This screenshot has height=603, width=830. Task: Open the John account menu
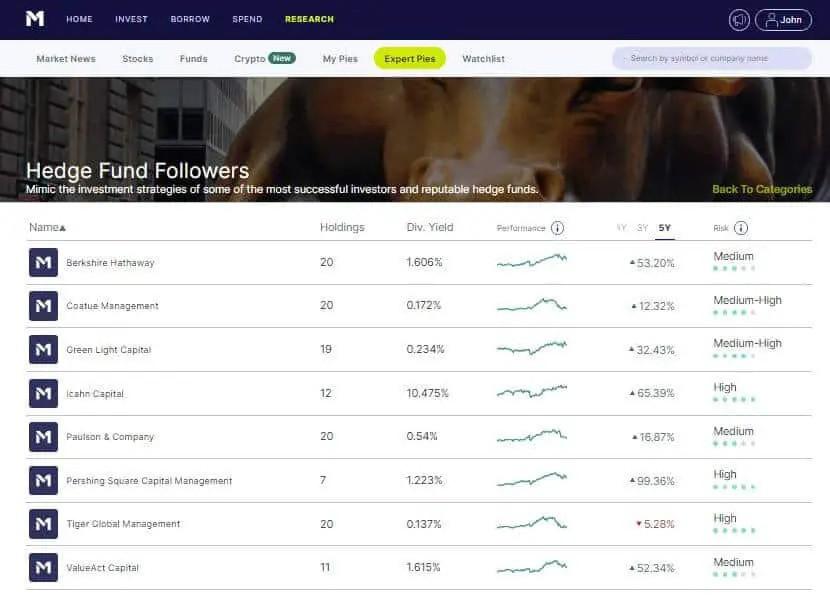point(783,20)
